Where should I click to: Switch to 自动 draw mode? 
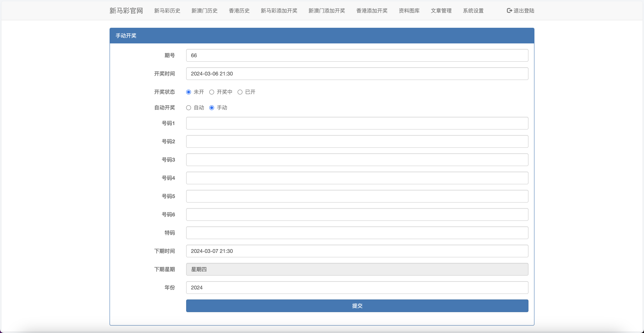[189, 108]
